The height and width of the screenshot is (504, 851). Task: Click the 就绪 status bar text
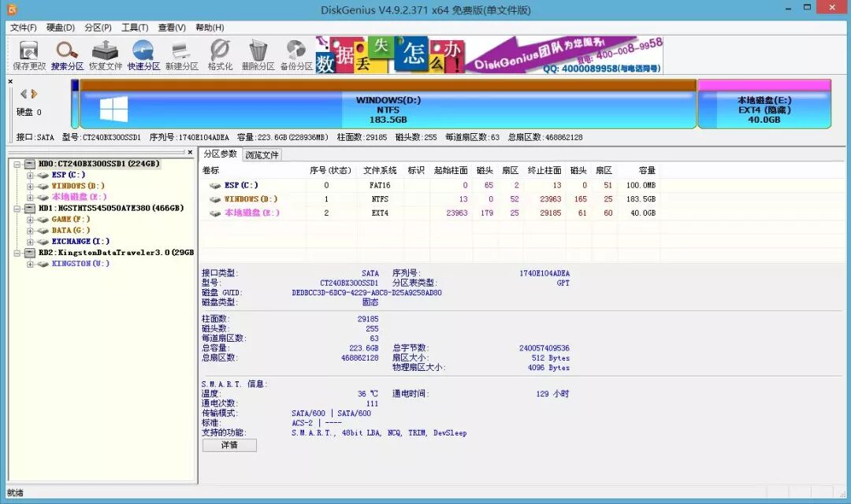click(15, 493)
